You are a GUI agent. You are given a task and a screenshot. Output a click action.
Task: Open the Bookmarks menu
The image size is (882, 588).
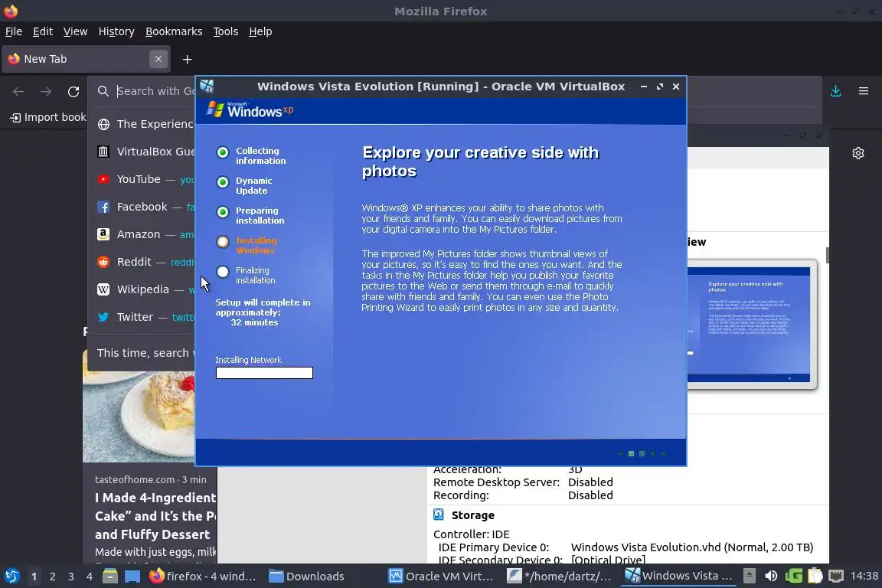click(x=174, y=31)
